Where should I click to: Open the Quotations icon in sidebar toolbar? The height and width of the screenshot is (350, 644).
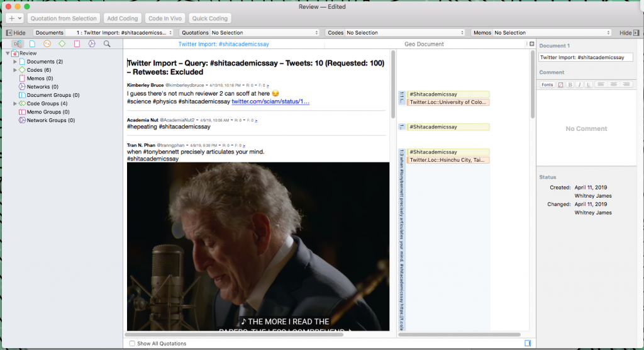click(47, 43)
